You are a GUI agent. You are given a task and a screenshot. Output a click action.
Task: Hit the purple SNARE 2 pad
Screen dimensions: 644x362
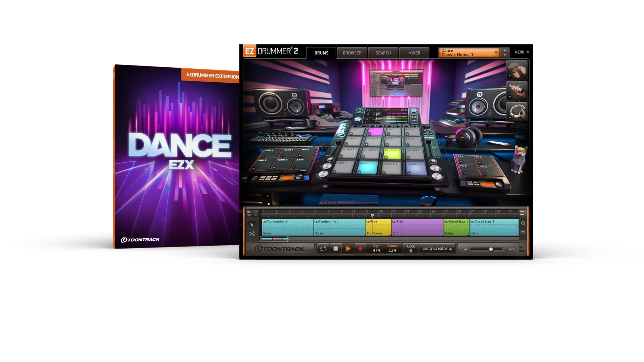pos(416,168)
